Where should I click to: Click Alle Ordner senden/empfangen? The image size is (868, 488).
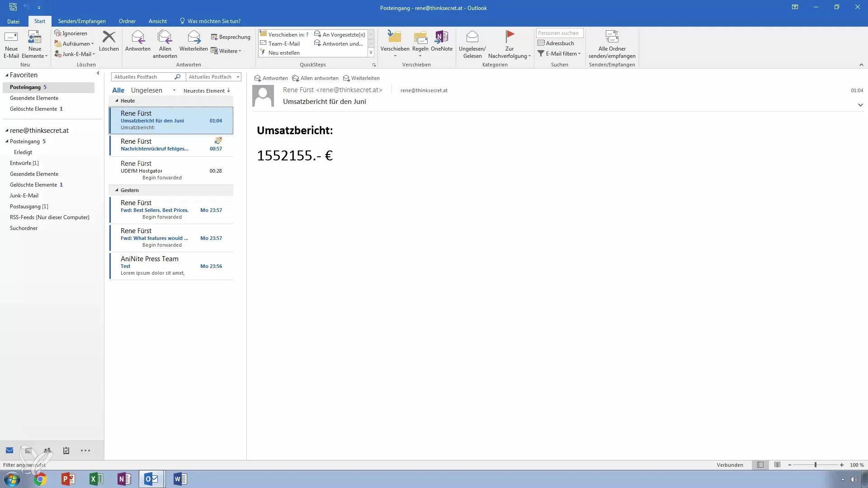pos(612,44)
